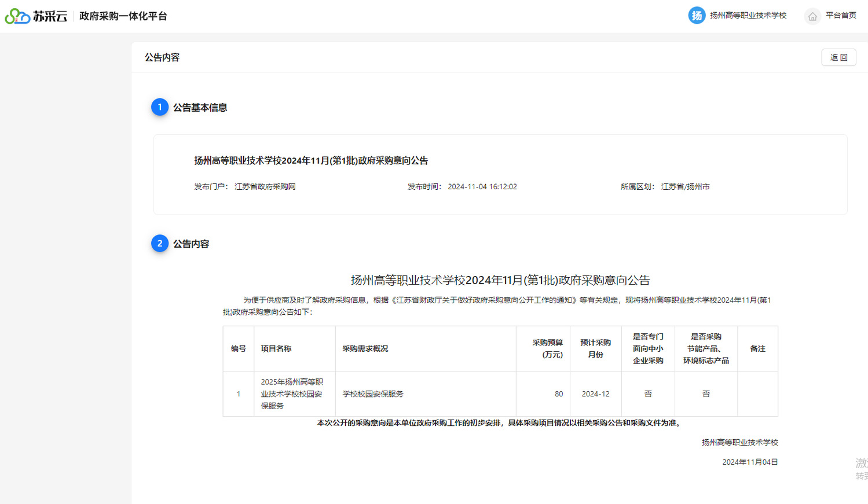868x504 pixels.
Task: Click the 2024-12 planned purchase month cell
Action: pos(595,394)
